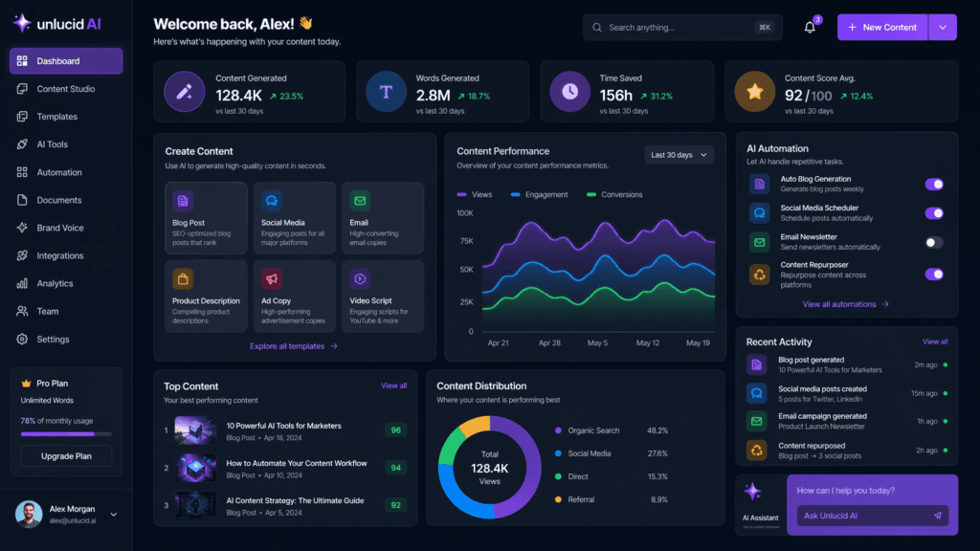Click the AI Assistant sparkle icon
Image resolution: width=980 pixels, height=551 pixels.
pyautogui.click(x=752, y=492)
